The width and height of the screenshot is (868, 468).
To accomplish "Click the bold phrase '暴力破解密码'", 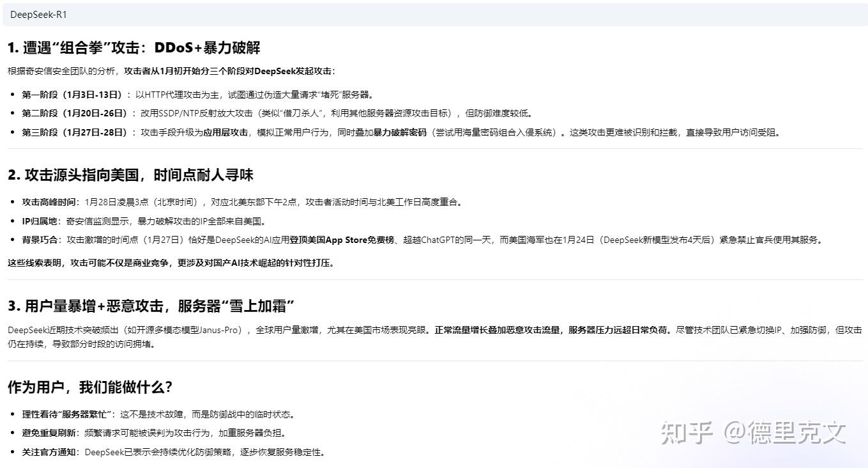I will point(400,132).
